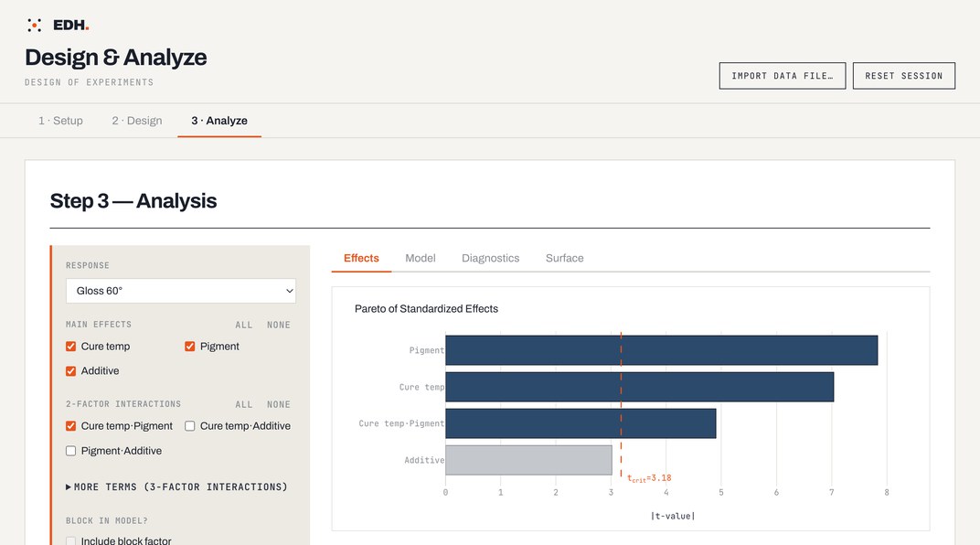Viewport: 980px width, 545px height.
Task: Select the 3 · Analyze tab
Action: 219,121
